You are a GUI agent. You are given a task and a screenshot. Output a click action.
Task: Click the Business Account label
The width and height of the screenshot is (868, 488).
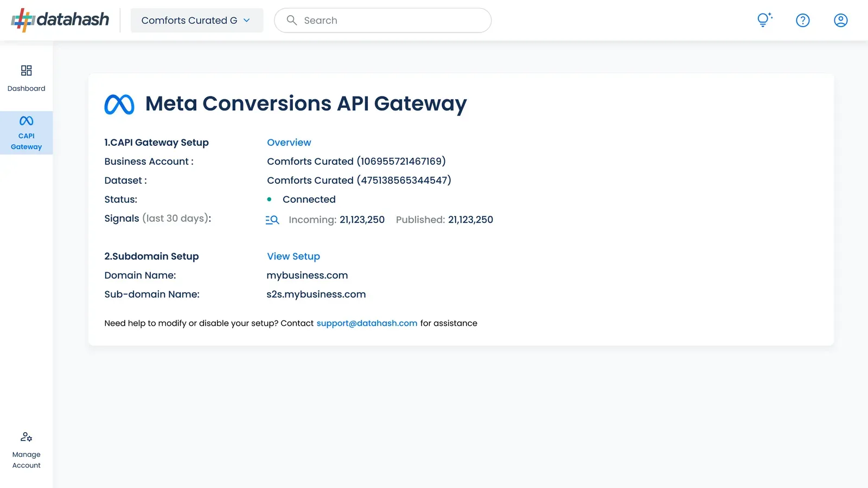click(149, 162)
